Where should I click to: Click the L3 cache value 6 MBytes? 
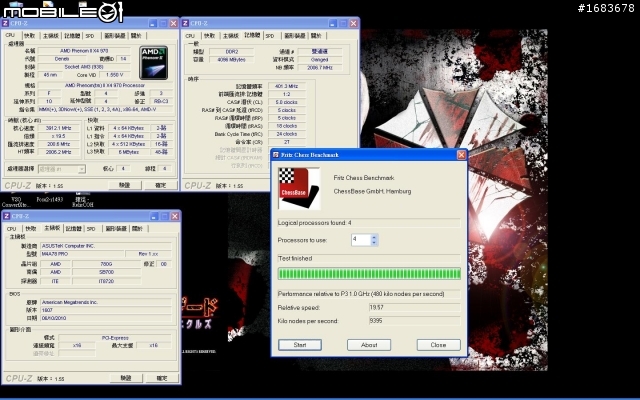[129, 152]
